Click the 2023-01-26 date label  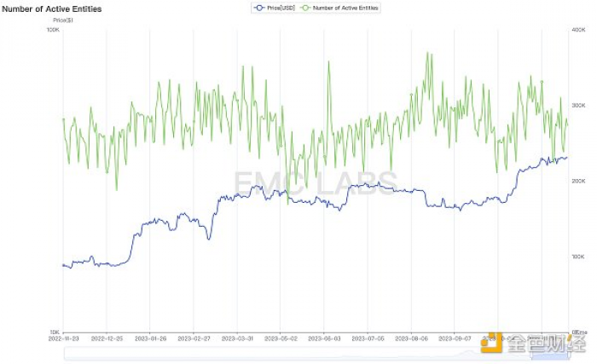click(x=150, y=338)
